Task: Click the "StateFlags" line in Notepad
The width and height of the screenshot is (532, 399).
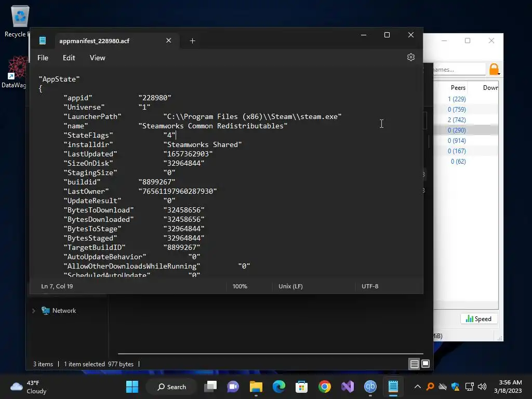Action: click(119, 136)
